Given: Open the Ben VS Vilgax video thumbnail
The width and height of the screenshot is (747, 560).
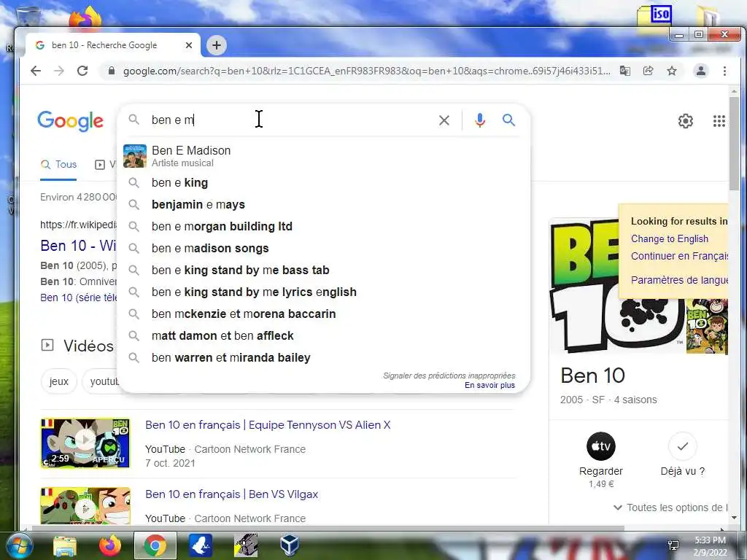Looking at the screenshot, I should coord(85,506).
